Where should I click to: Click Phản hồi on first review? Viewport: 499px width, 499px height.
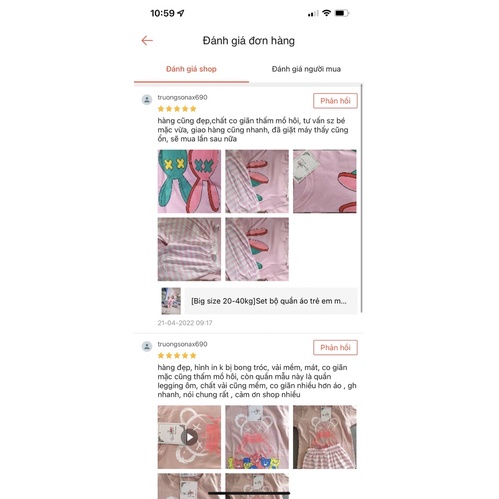[x=335, y=101]
